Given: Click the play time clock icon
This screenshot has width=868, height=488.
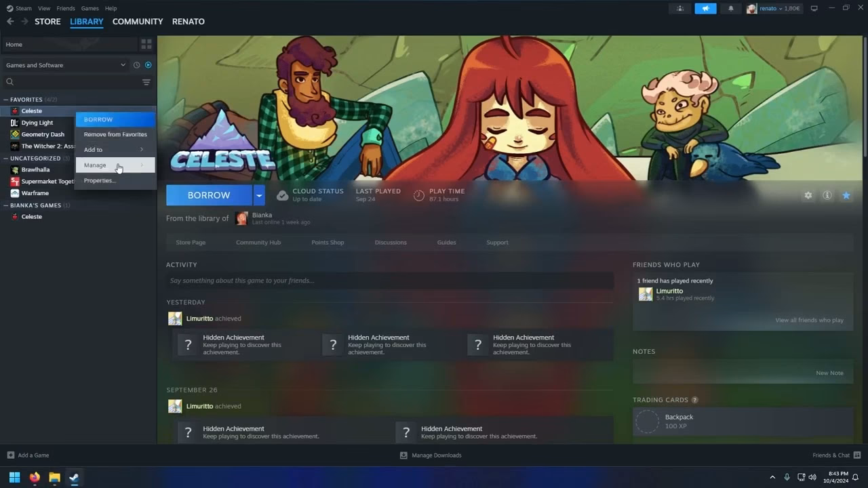Looking at the screenshot, I should click(419, 195).
